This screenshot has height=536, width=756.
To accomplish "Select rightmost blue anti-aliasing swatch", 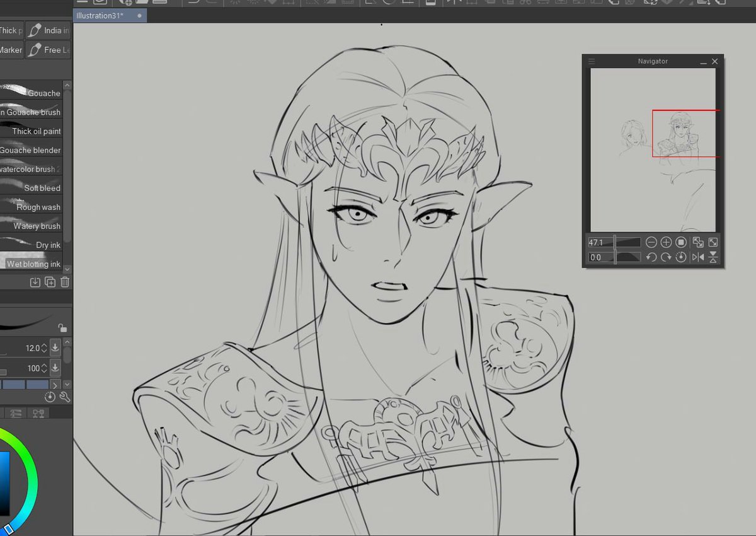I will (x=37, y=385).
